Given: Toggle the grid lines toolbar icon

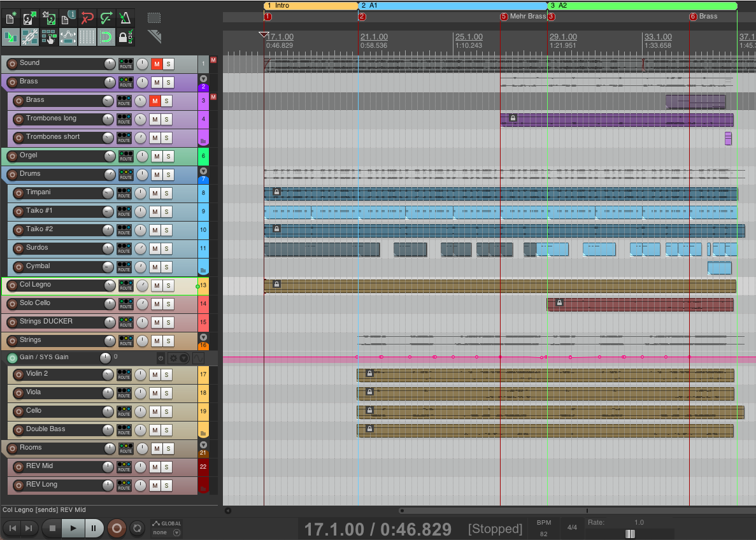Looking at the screenshot, I should [87, 37].
